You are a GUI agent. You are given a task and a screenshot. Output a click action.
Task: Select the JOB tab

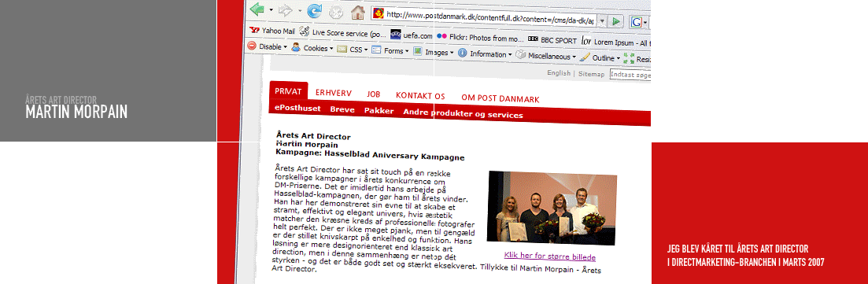374,94
